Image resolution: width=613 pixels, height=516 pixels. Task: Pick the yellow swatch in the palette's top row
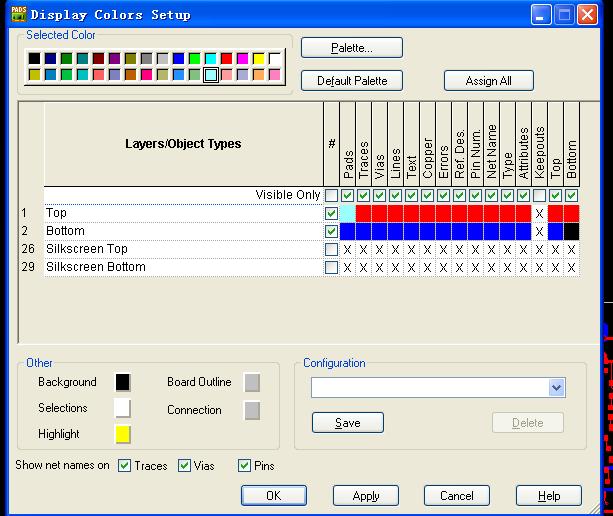pyautogui.click(x=258, y=59)
